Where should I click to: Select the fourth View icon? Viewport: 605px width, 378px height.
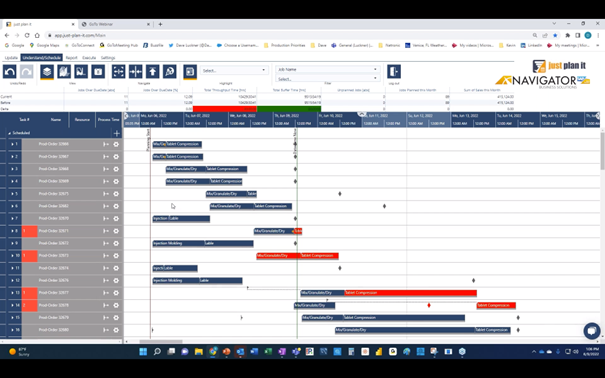(98, 72)
